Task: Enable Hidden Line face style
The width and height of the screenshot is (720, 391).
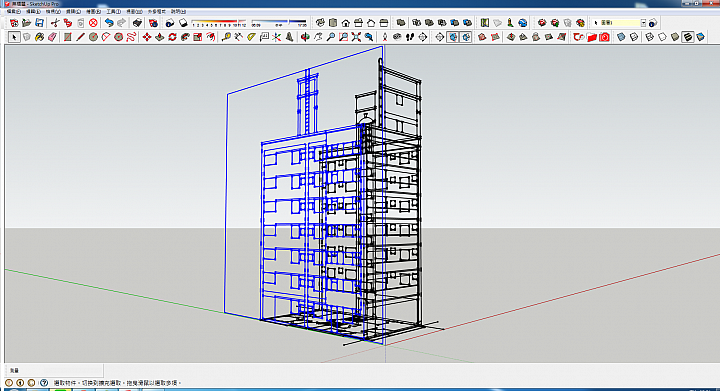Action: click(662, 37)
